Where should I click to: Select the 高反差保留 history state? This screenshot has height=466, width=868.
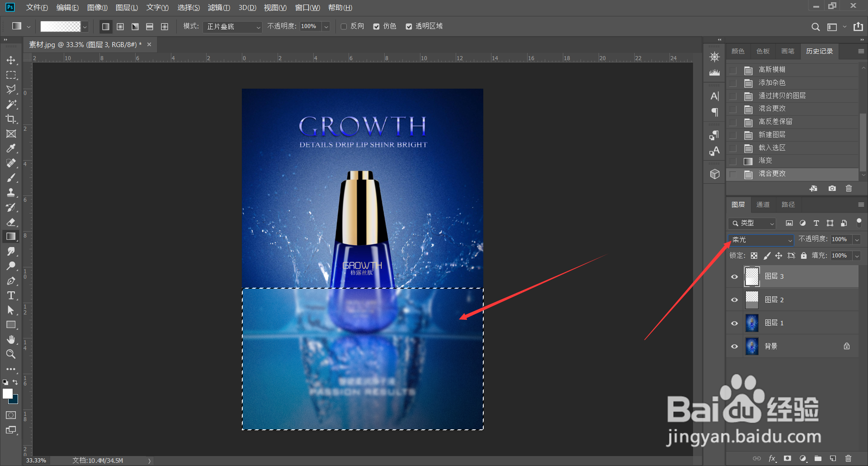[x=793, y=122]
